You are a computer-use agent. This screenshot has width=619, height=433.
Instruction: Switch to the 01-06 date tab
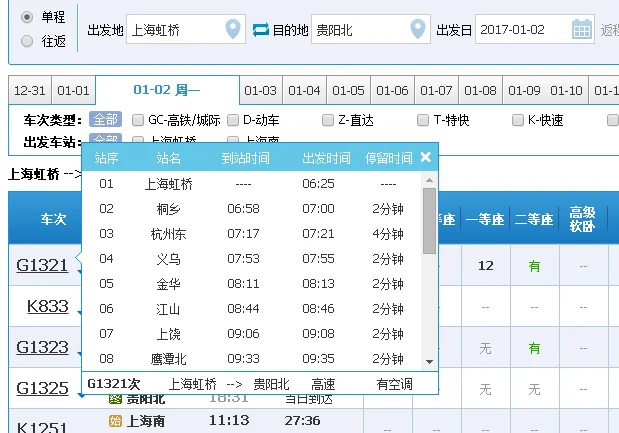point(392,91)
